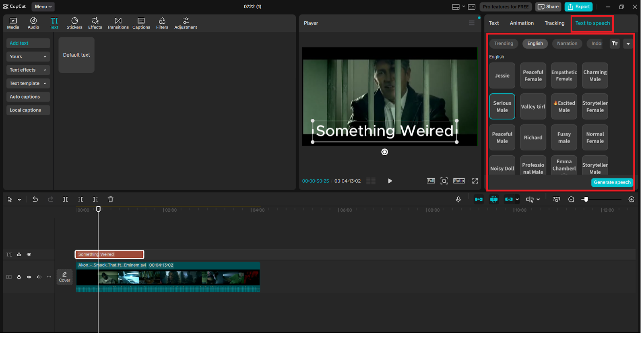Viewport: 644px width, 340px height.
Task: Lock the video track
Action: 19,277
